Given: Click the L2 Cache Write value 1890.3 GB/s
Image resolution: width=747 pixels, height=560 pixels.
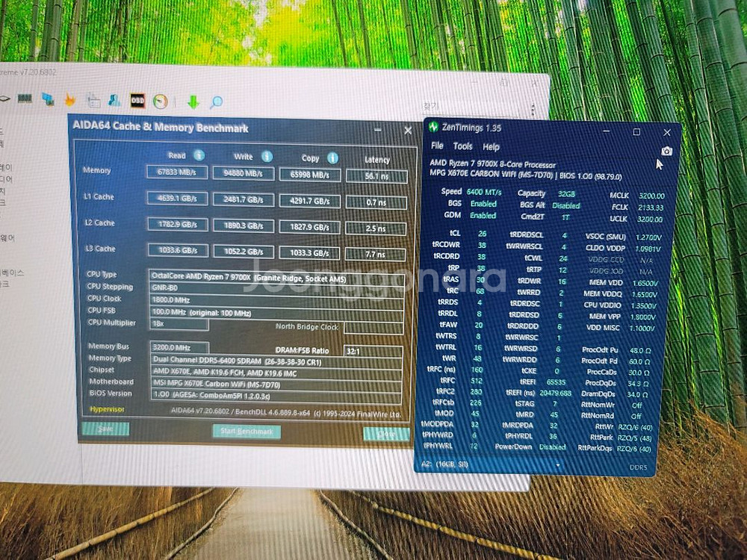Looking at the screenshot, I should pyautogui.click(x=244, y=225).
